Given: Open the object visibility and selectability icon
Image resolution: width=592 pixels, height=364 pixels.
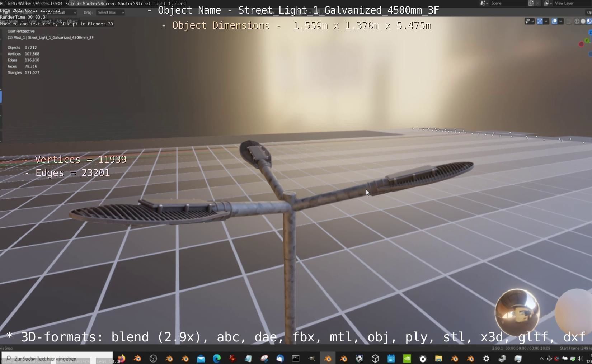Looking at the screenshot, I should point(528,21).
